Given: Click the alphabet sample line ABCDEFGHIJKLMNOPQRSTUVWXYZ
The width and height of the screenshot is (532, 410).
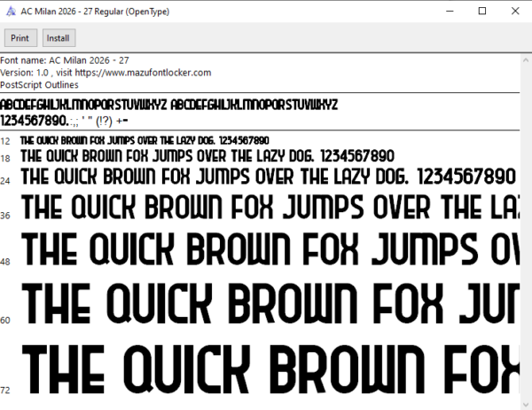Looking at the screenshot, I should tap(169, 105).
